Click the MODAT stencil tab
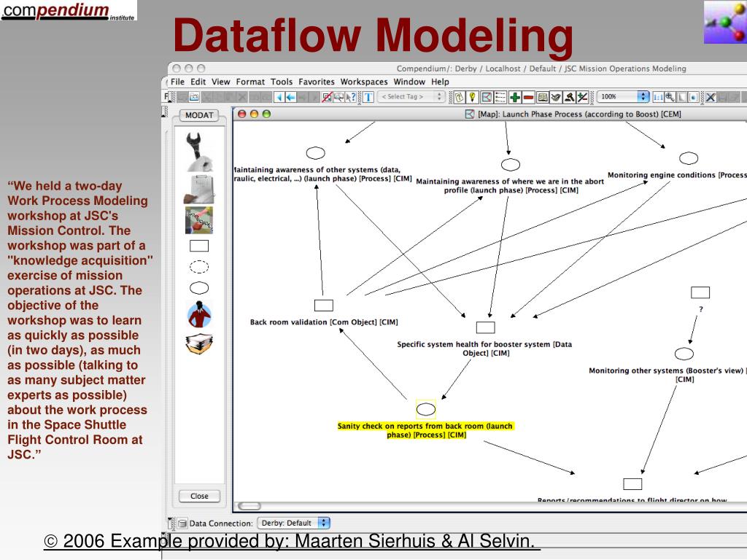 point(199,115)
